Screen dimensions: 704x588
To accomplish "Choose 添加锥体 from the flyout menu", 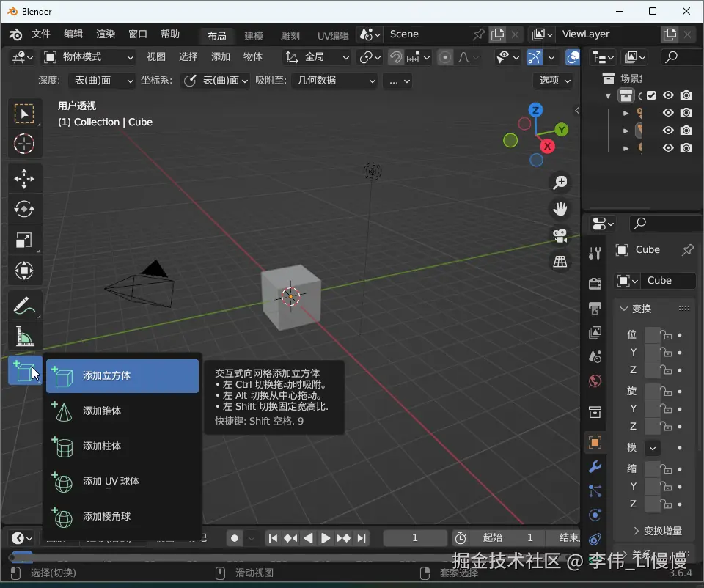I will 102,411.
